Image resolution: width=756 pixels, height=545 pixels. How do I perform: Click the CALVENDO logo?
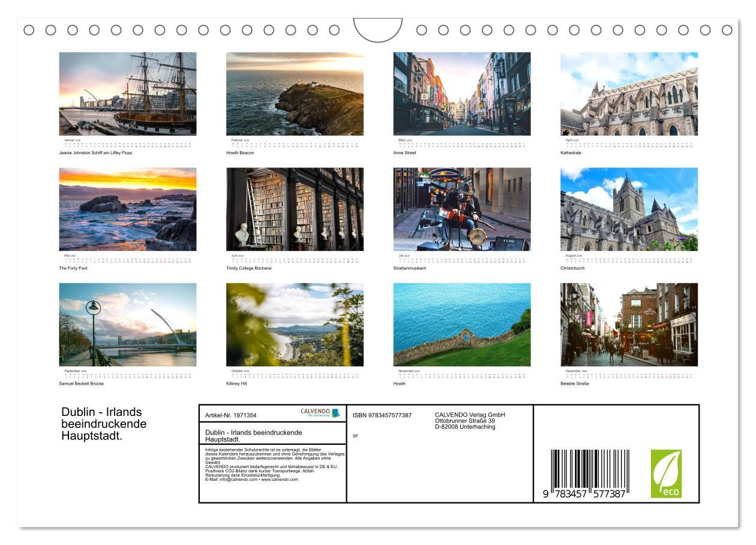point(320,413)
